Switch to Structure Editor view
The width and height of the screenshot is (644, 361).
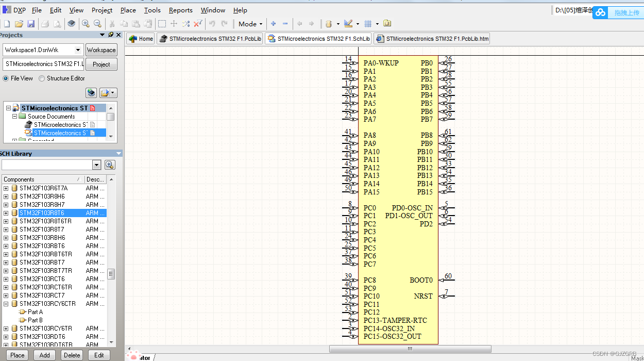(41, 78)
